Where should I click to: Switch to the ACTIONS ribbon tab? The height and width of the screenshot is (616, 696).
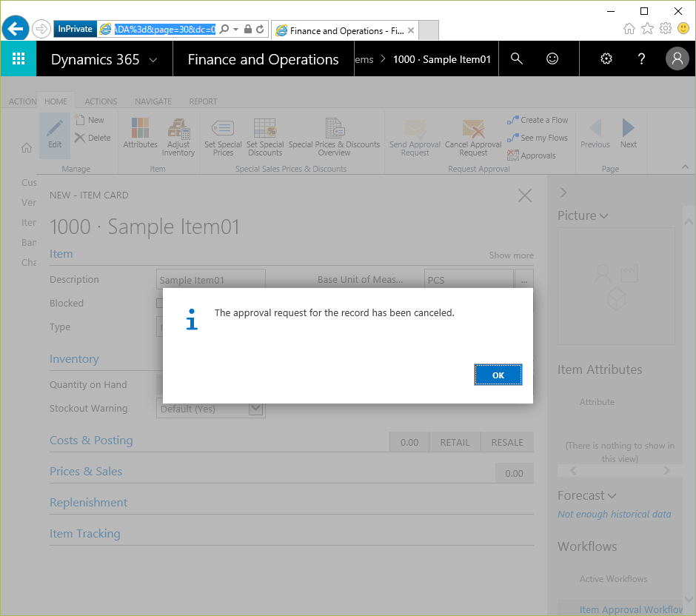point(101,101)
